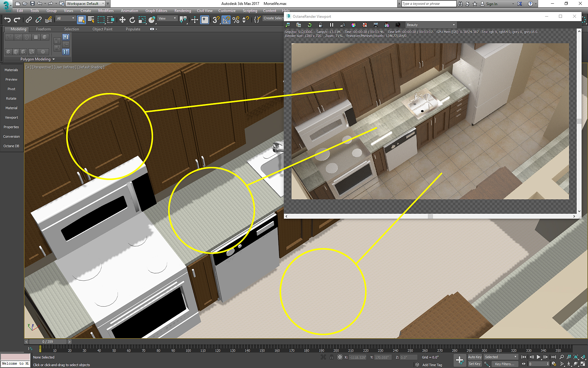Click the Key Filters button
Image resolution: width=588 pixels, height=368 pixels.
504,364
